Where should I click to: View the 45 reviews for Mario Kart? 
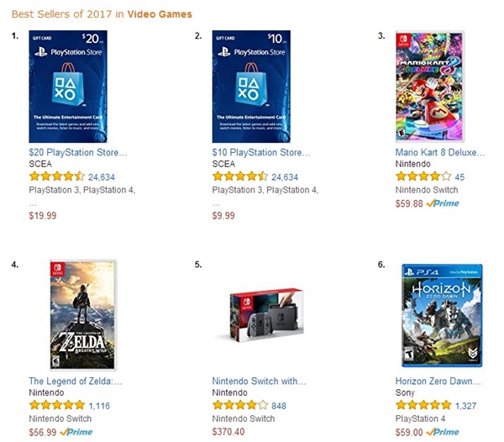[x=459, y=177]
